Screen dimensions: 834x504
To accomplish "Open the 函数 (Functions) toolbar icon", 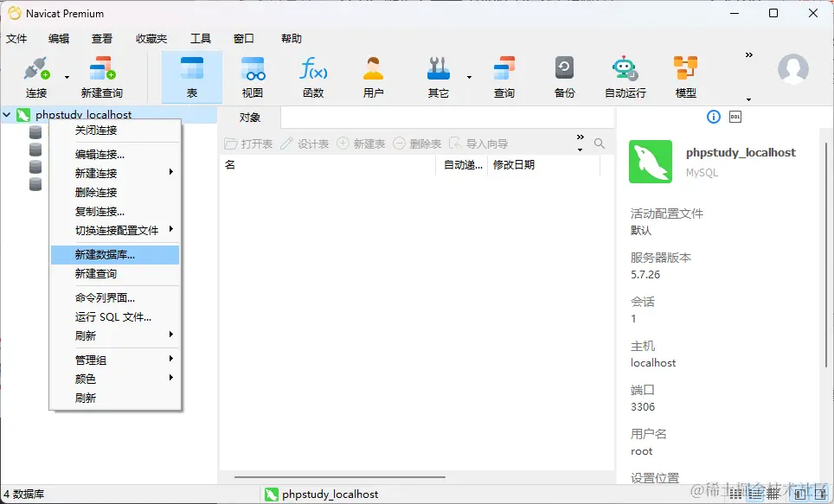I will [312, 76].
